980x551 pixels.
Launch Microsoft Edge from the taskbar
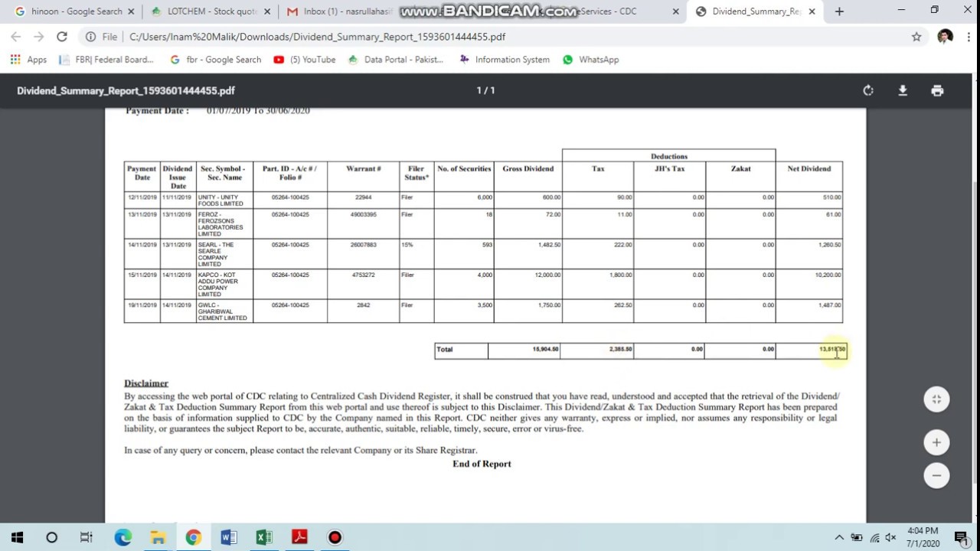[122, 537]
